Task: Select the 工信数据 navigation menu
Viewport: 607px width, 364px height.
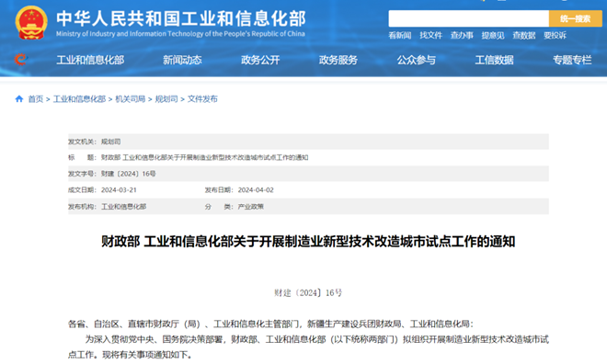Action: click(495, 60)
